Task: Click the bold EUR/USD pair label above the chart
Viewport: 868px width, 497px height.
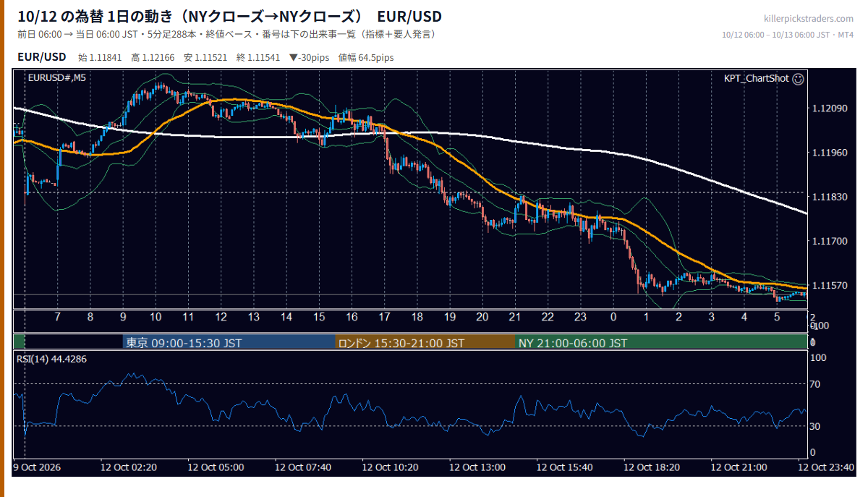Action: point(42,57)
